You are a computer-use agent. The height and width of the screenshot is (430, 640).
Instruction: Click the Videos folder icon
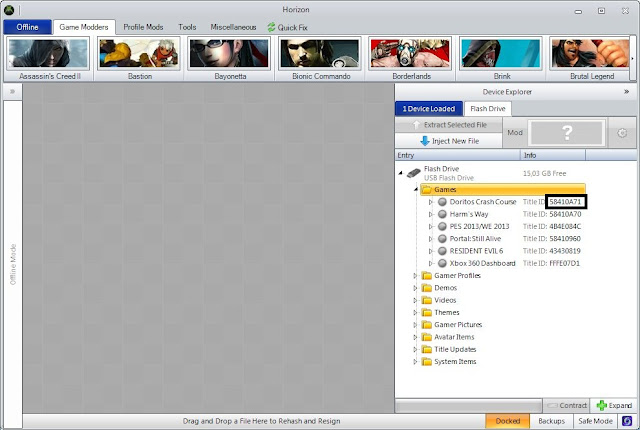[427, 300]
